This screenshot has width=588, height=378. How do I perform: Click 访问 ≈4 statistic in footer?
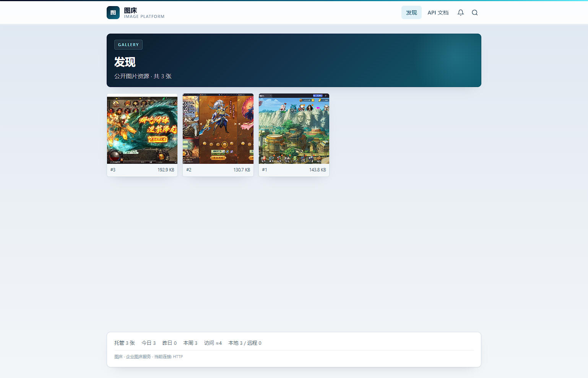pyautogui.click(x=213, y=343)
